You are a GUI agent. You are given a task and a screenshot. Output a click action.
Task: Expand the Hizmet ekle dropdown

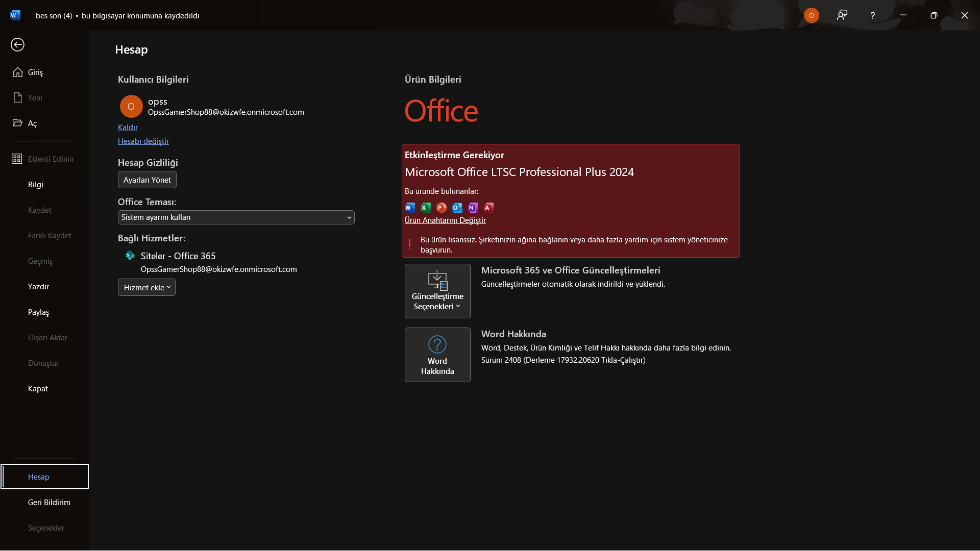pos(146,288)
